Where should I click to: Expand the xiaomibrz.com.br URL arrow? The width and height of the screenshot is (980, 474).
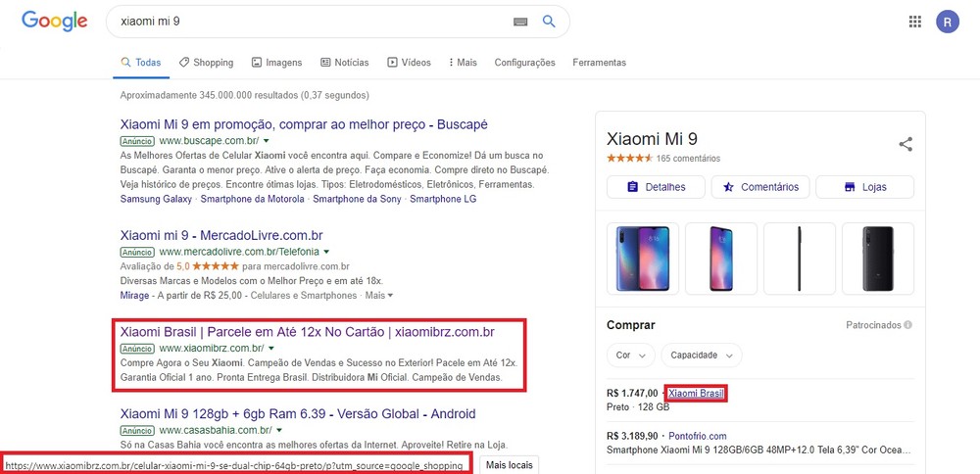click(270, 348)
